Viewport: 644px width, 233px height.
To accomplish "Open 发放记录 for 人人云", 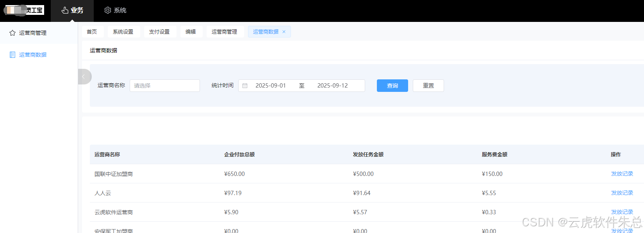I will [x=622, y=193].
